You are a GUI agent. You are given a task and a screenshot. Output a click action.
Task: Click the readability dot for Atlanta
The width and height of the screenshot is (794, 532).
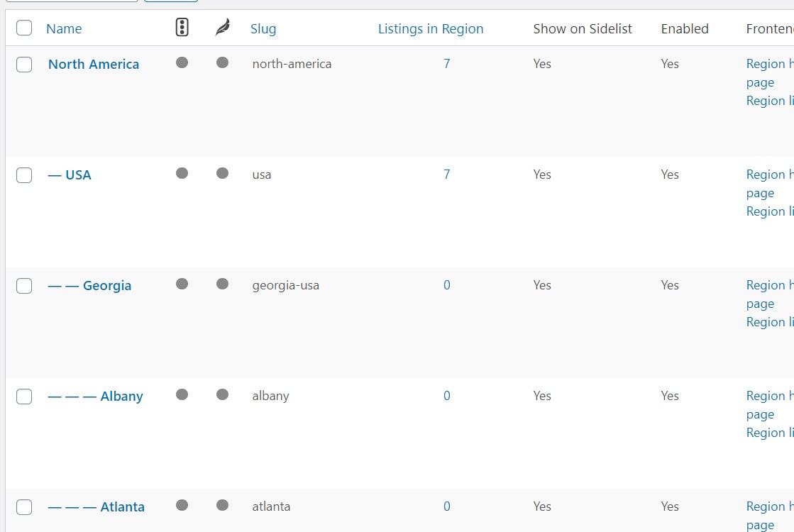tap(222, 505)
